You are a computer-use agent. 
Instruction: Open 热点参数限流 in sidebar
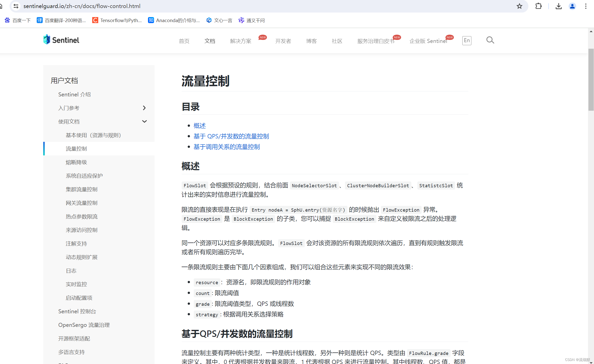pyautogui.click(x=82, y=216)
